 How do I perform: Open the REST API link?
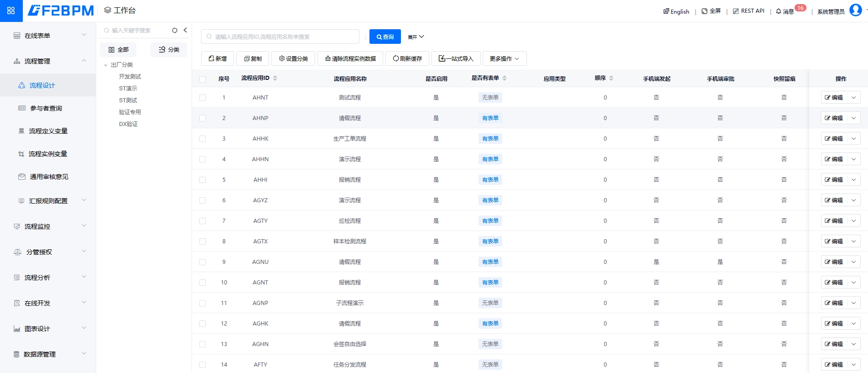pos(748,11)
